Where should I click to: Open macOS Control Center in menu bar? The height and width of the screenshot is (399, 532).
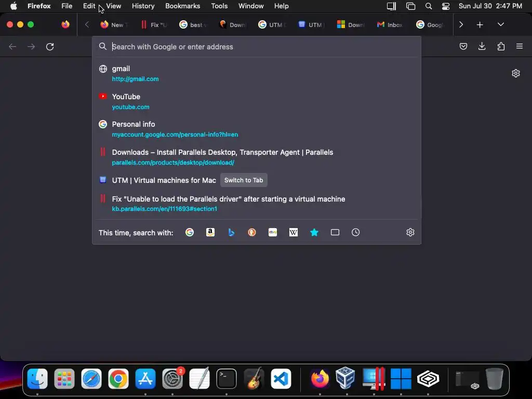(x=446, y=6)
